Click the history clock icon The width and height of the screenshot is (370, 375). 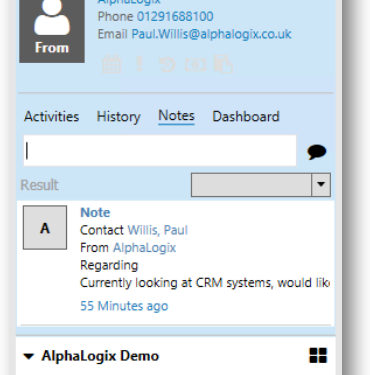click(x=167, y=64)
